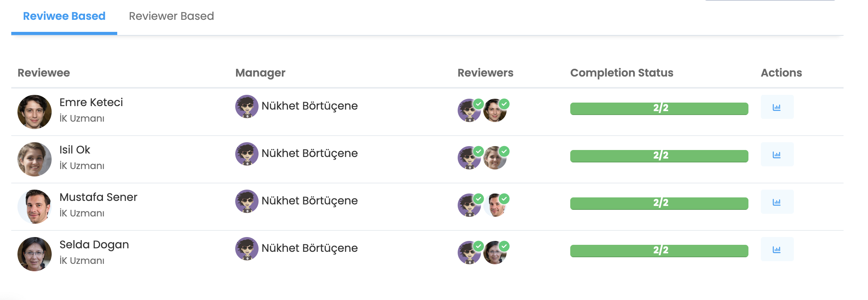868x300 pixels.
Task: Click the Completion Status column header
Action: pyautogui.click(x=621, y=73)
